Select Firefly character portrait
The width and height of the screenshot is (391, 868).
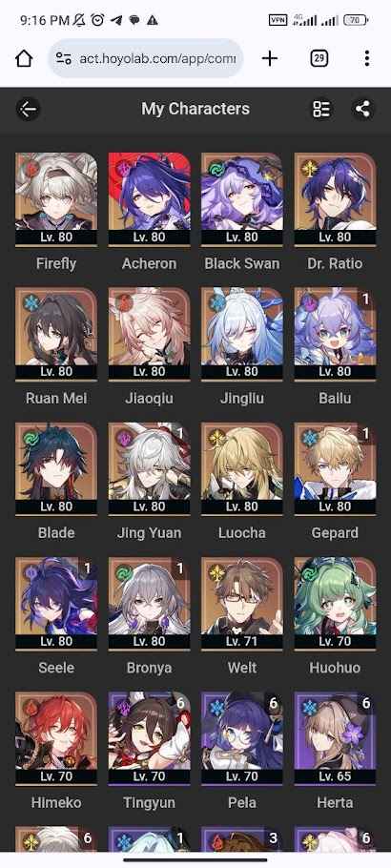(56, 199)
